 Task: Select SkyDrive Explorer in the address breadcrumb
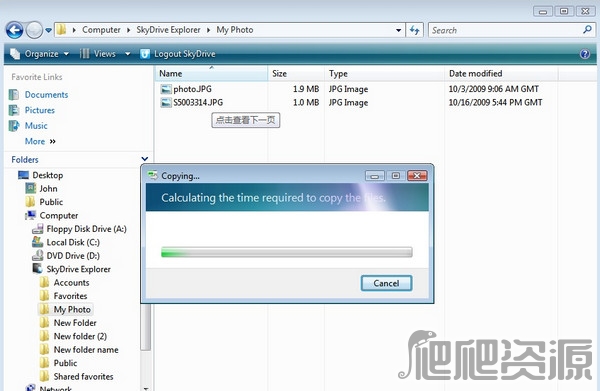[168, 30]
